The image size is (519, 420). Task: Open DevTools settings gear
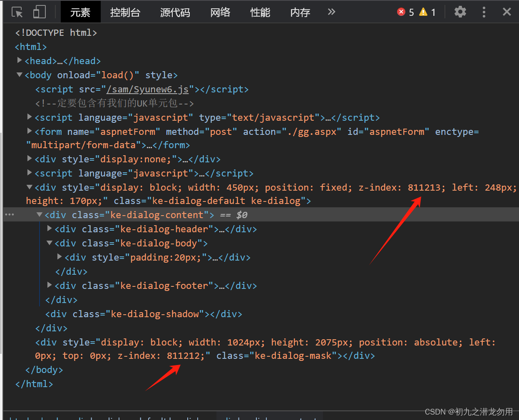coord(460,12)
